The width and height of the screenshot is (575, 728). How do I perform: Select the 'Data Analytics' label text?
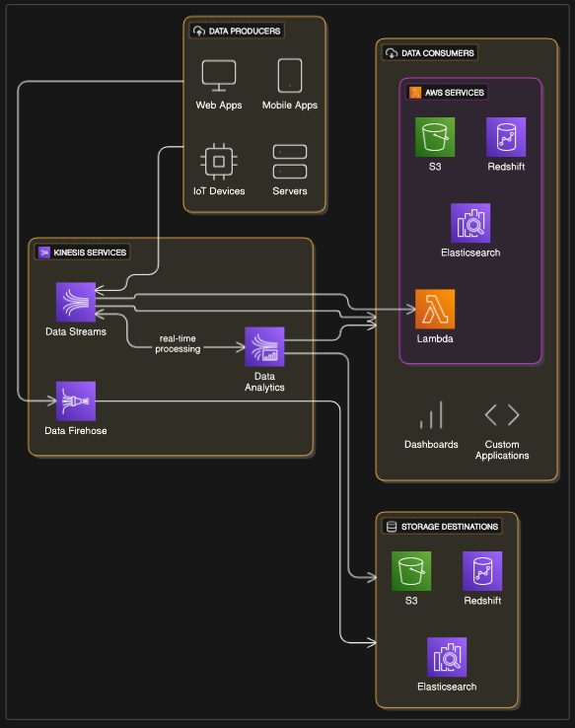point(264,382)
